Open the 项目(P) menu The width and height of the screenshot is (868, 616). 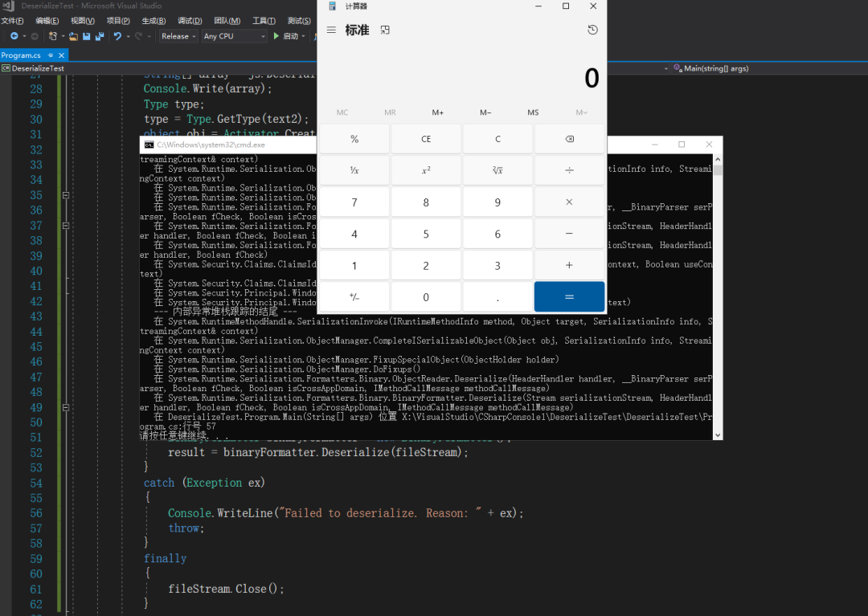[118, 21]
